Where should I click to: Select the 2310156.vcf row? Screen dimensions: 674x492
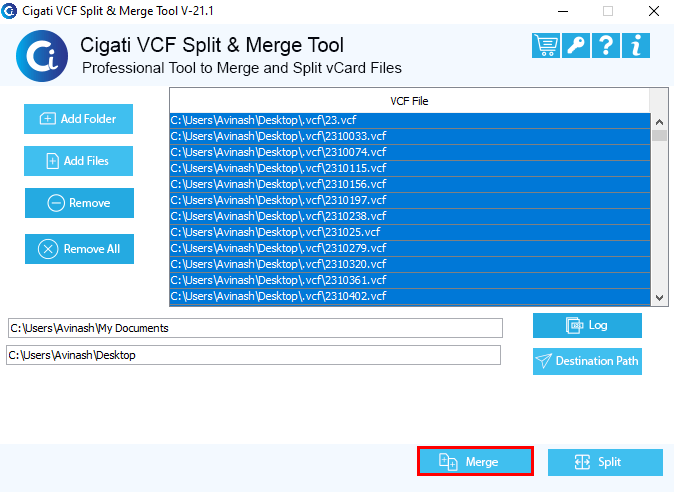coord(410,184)
